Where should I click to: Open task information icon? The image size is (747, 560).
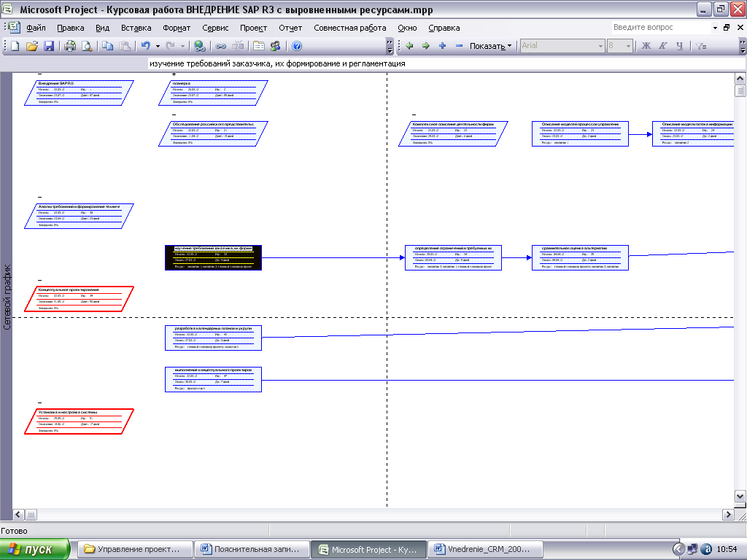259,46
